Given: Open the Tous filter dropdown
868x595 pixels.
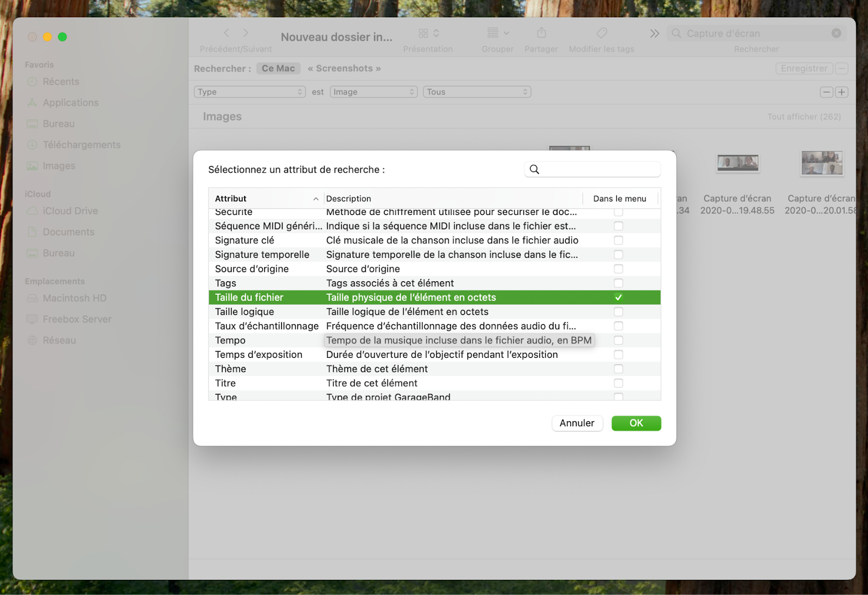Looking at the screenshot, I should coord(476,92).
